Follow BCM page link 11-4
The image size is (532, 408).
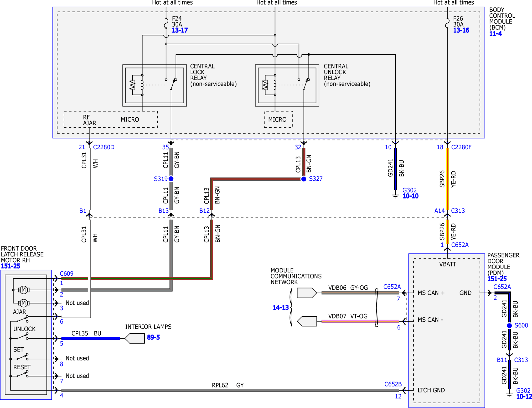[495, 33]
